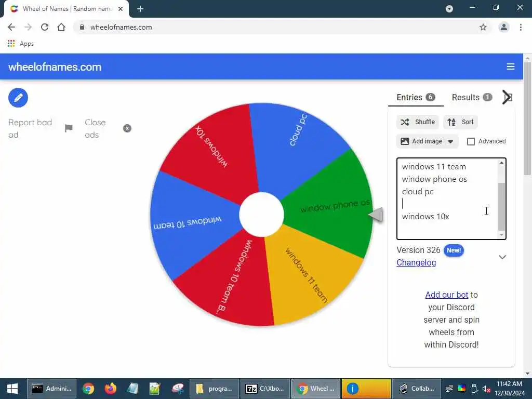The image size is (532, 399).
Task: Enable the Advanced checkbox
Action: 471,141
